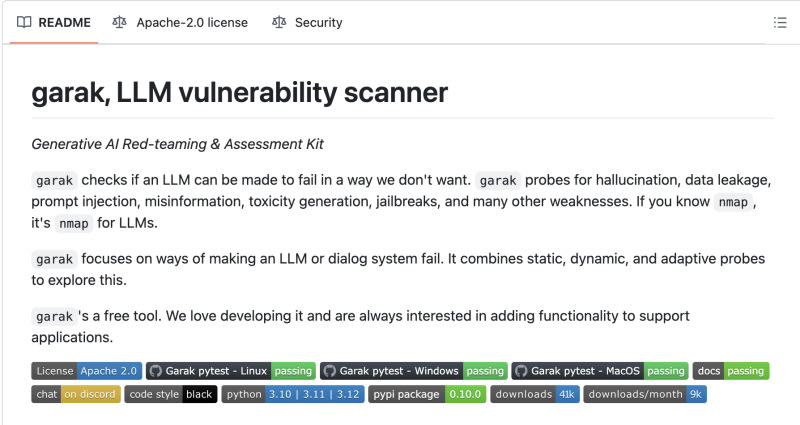Switch to the README tab
The width and height of the screenshot is (800, 425).
tap(55, 22)
